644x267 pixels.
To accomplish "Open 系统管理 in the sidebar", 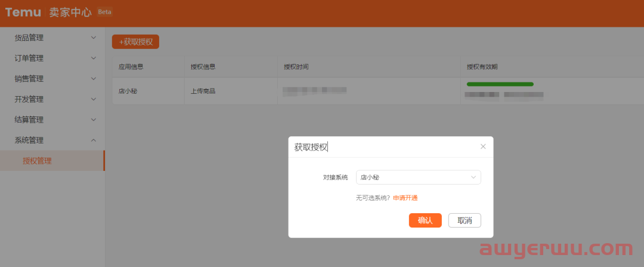I will [29, 140].
